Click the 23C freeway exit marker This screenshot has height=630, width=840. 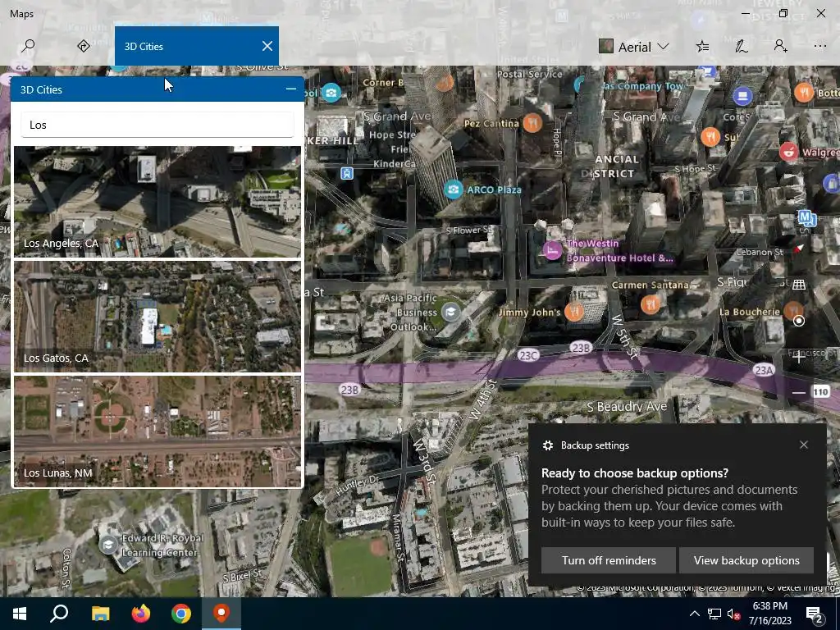528,355
